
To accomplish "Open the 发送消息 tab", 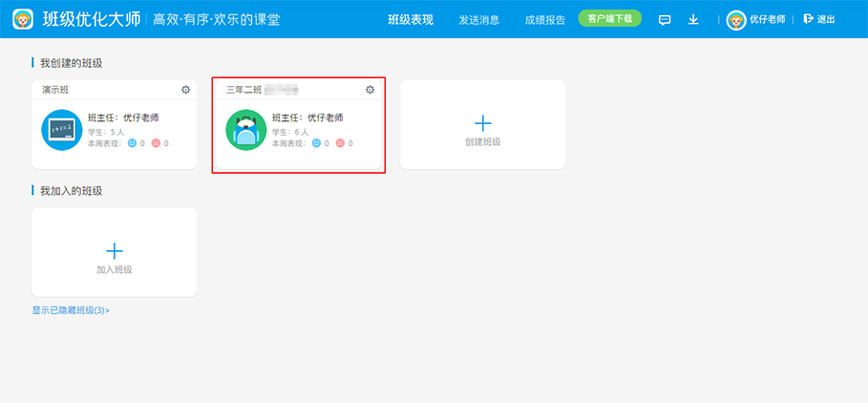I will pos(479,20).
